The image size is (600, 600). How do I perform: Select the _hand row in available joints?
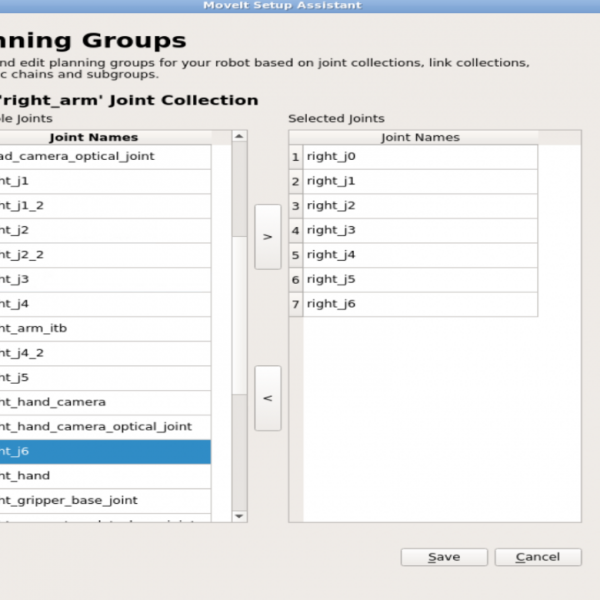point(105,476)
